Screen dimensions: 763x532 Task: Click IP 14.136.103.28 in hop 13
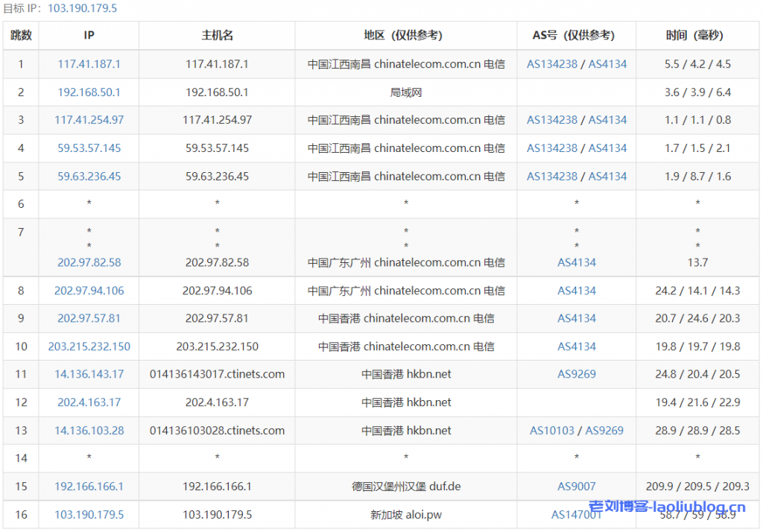coord(89,431)
